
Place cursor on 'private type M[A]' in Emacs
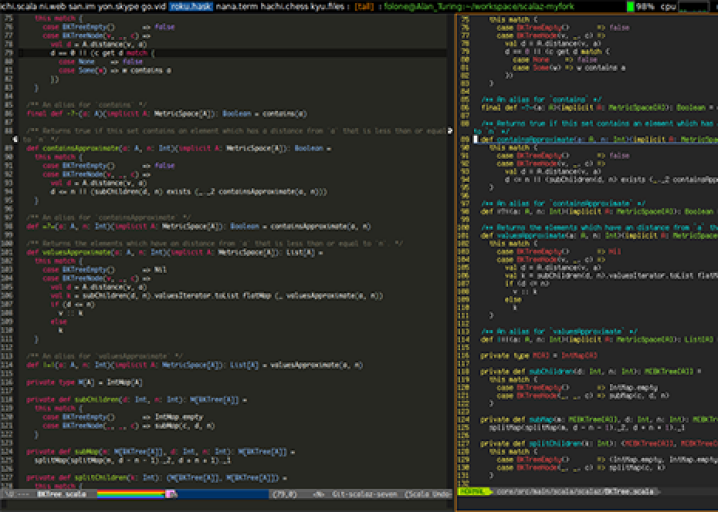(62, 383)
